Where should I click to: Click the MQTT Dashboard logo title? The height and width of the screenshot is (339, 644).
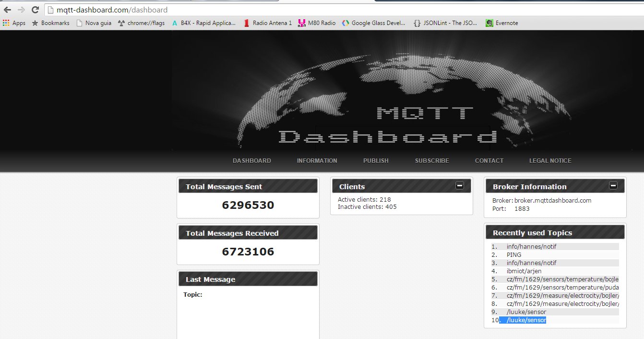coord(389,125)
